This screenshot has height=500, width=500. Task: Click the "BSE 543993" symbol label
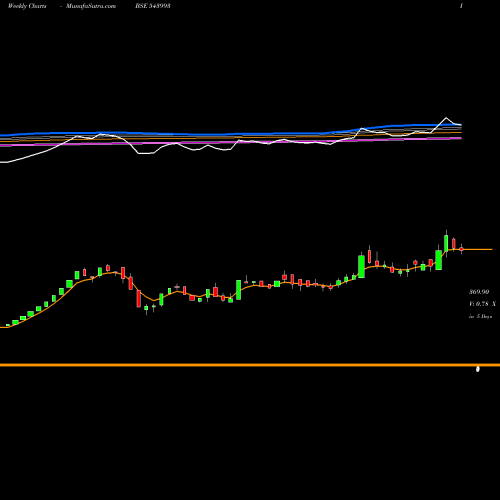pos(153,6)
